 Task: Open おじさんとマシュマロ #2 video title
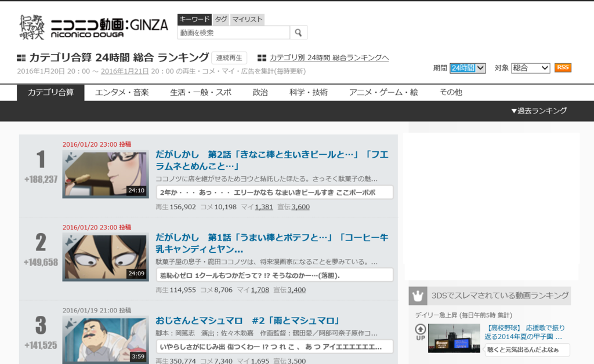(x=247, y=321)
